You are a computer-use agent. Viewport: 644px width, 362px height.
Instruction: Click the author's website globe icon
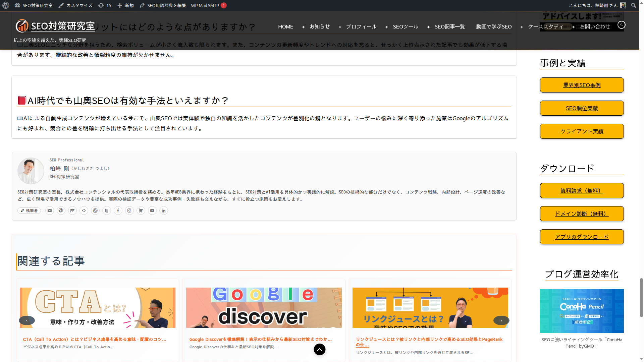[x=61, y=210]
